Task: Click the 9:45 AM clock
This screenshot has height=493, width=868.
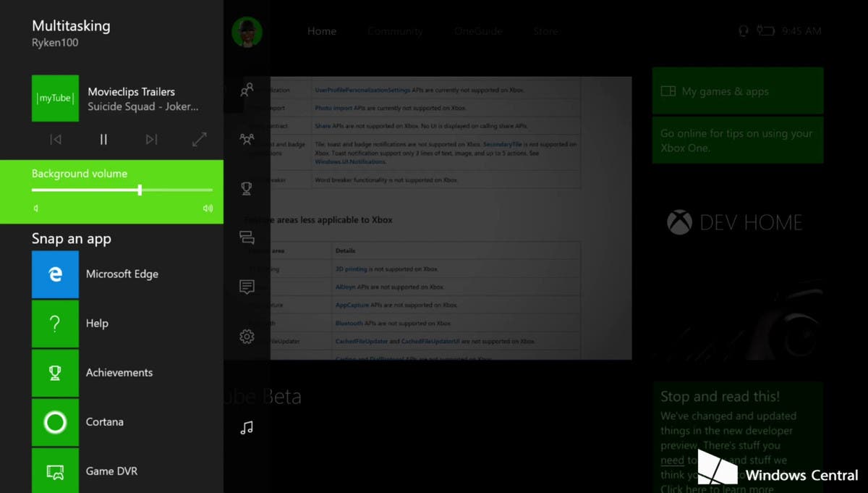Action: tap(801, 31)
